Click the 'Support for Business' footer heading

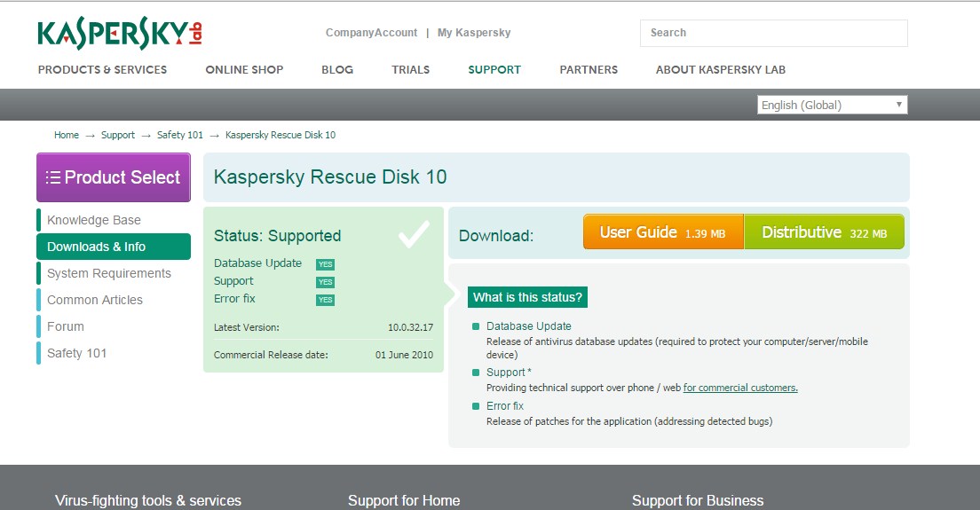click(x=698, y=500)
